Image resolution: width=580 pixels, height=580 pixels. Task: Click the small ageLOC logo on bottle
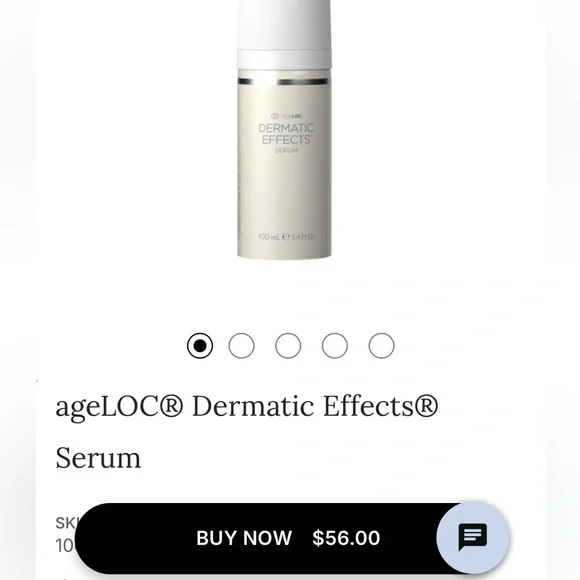[x=287, y=116]
